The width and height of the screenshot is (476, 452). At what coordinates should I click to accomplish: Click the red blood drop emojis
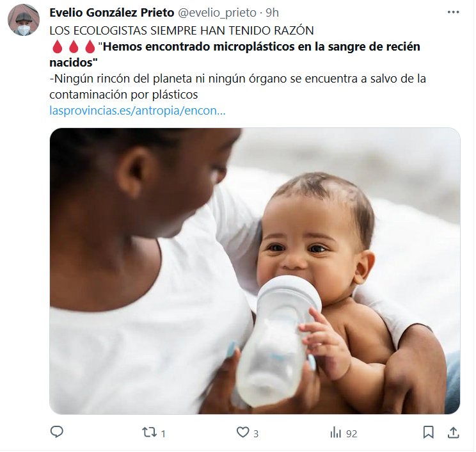[74, 47]
